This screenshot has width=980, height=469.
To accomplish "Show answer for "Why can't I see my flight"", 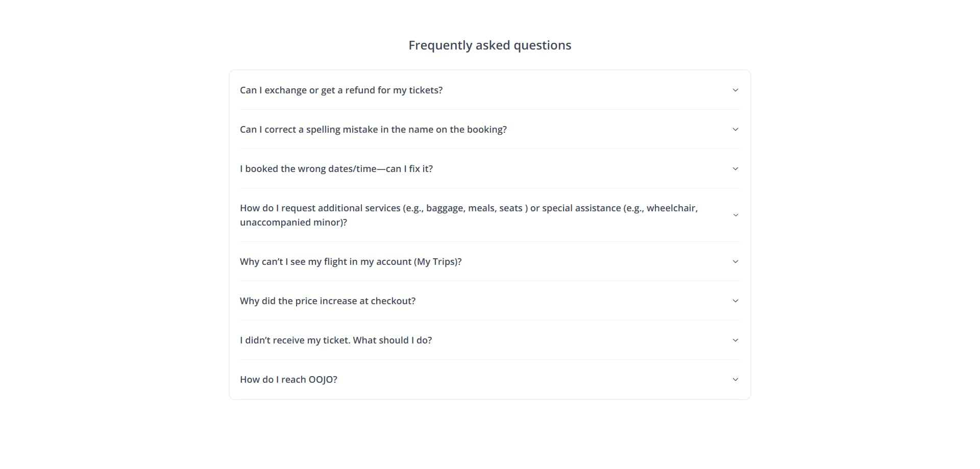I will pyautogui.click(x=489, y=262).
